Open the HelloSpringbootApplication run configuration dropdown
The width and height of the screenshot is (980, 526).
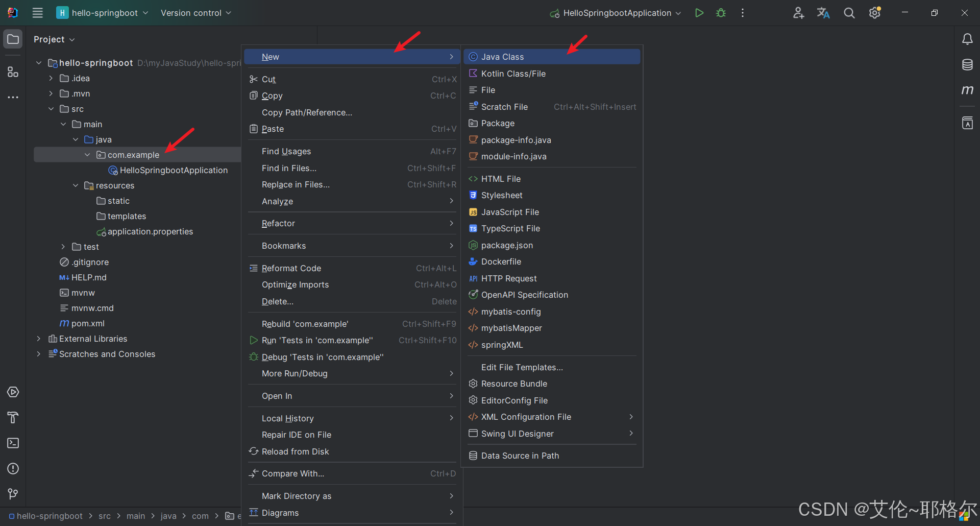tap(615, 13)
